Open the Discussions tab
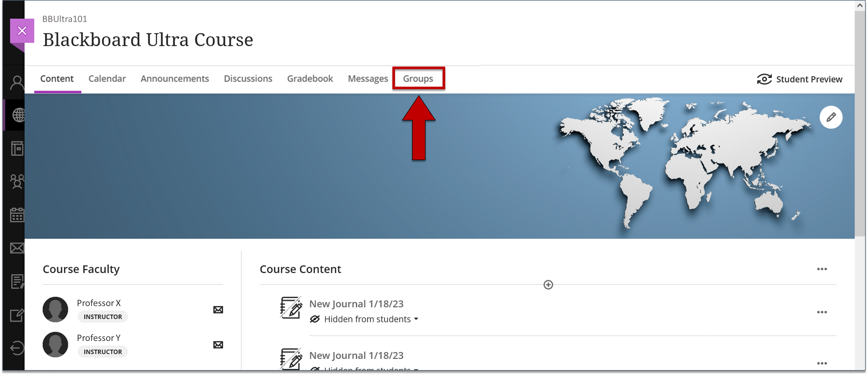This screenshot has height=375, width=868. [248, 78]
